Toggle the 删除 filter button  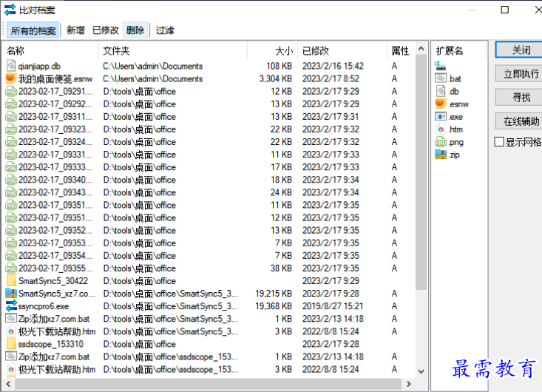click(135, 30)
